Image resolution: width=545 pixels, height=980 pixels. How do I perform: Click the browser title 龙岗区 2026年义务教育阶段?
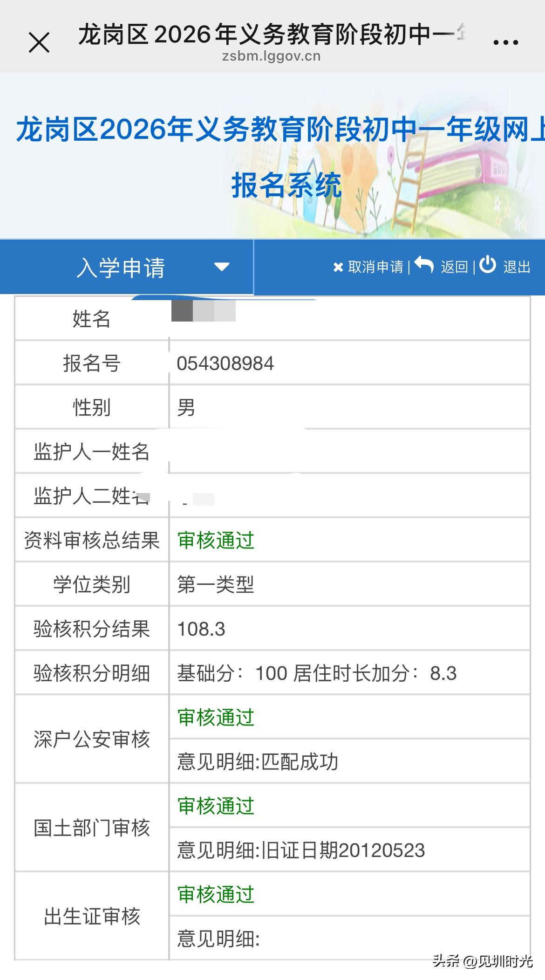point(272,34)
